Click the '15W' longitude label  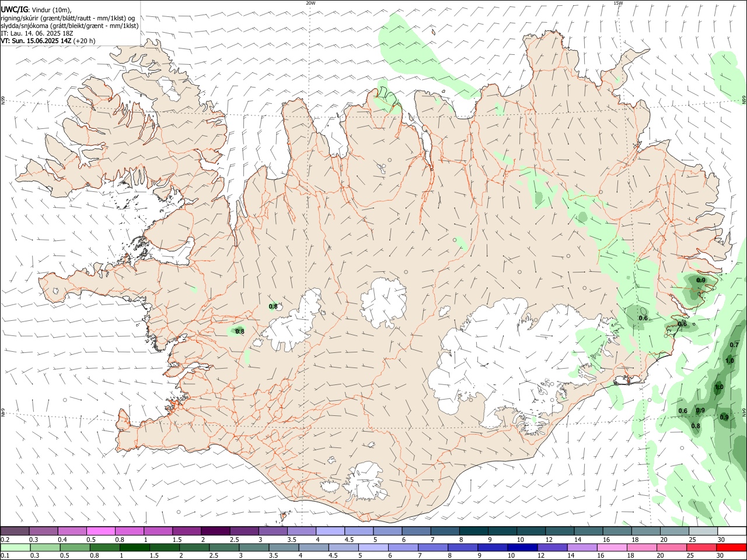[618, 3]
